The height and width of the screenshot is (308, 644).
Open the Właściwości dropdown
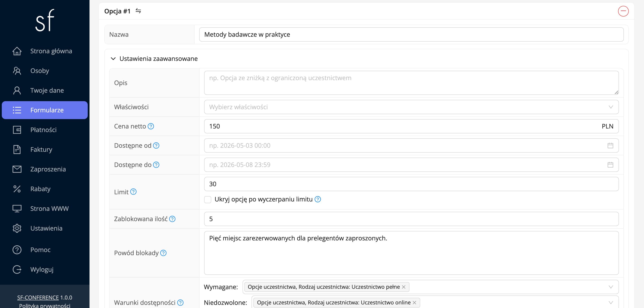411,107
